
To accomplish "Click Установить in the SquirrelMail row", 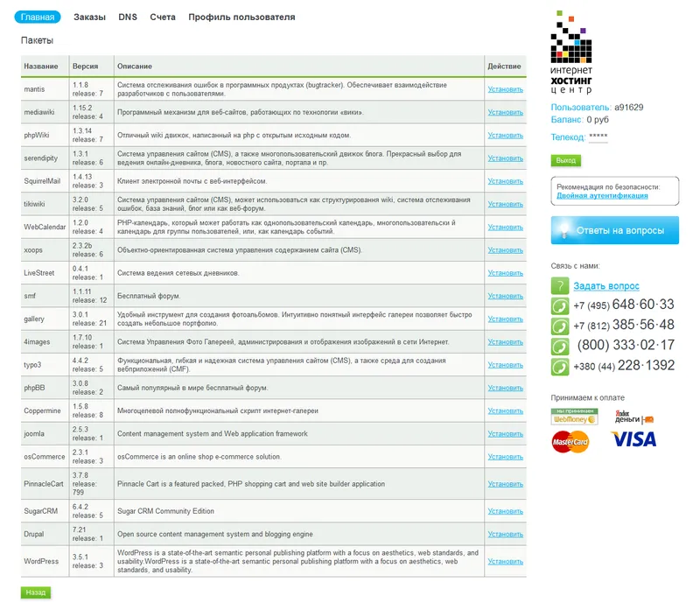I will [506, 181].
